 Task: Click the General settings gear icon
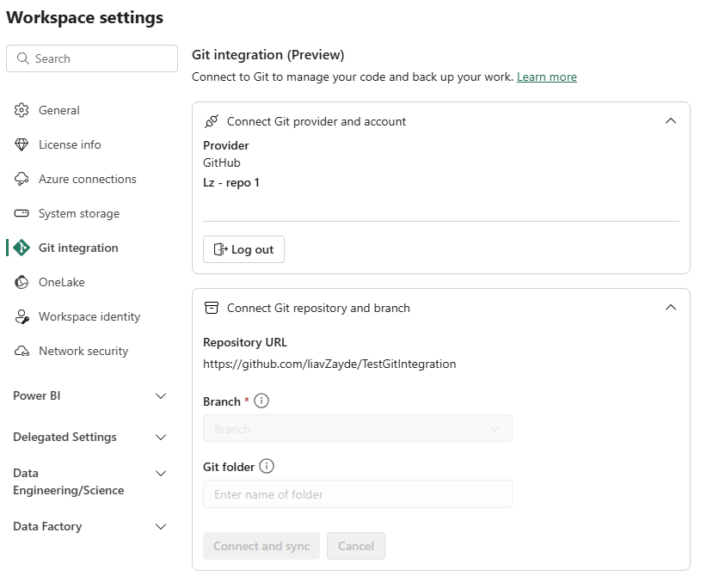(22, 110)
